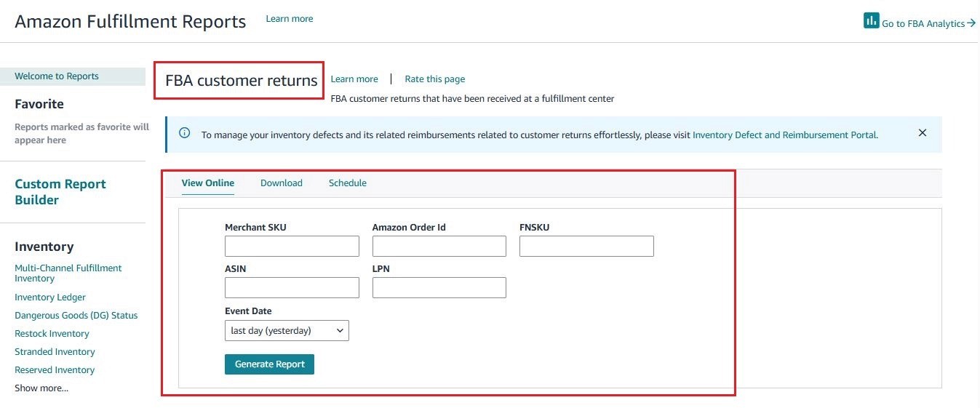Click the Inventory section heading
The width and height of the screenshot is (980, 408).
[44, 247]
